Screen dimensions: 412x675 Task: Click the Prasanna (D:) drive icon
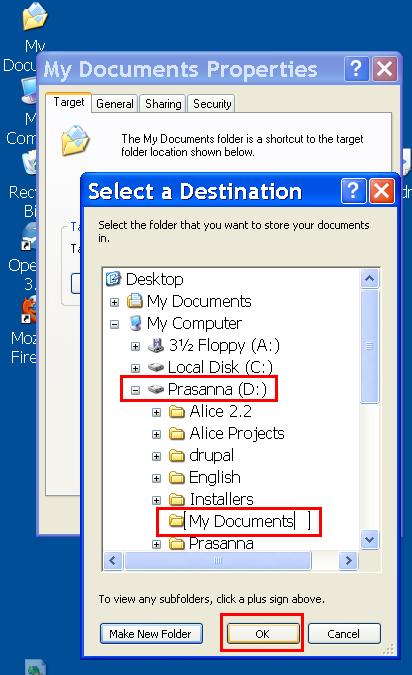(x=156, y=389)
